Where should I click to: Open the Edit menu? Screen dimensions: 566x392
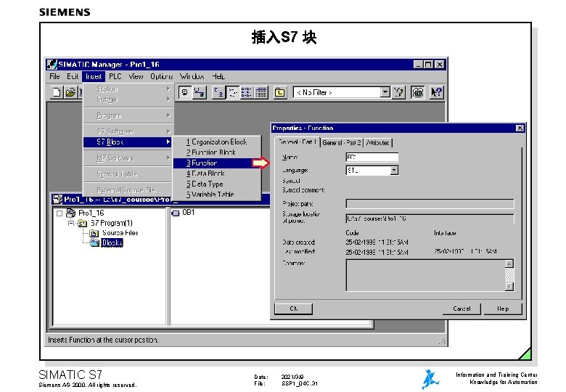73,76
